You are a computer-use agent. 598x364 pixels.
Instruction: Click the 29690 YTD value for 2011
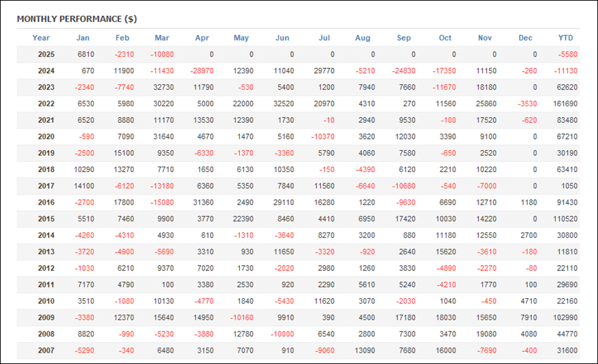567,284
